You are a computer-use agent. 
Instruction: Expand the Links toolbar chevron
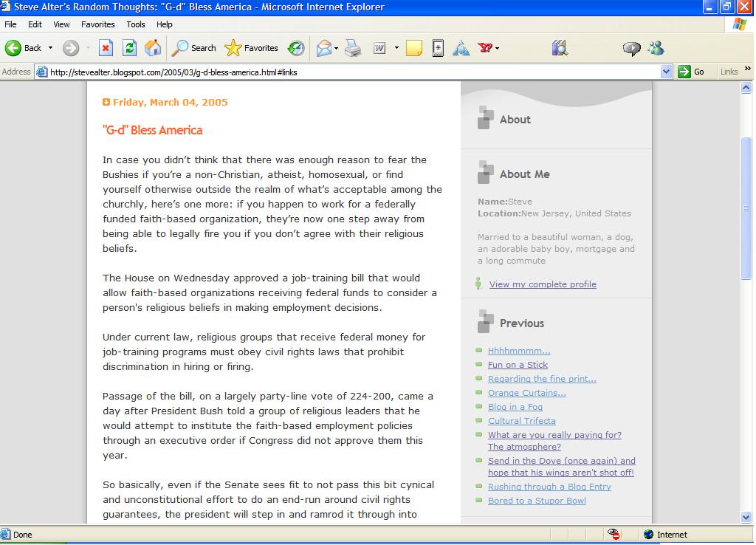point(747,69)
